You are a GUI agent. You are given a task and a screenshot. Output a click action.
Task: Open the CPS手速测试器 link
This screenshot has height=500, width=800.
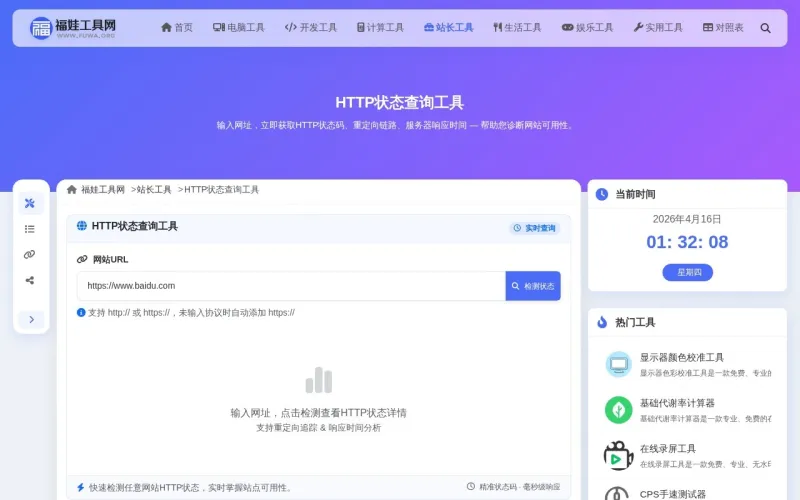672,494
